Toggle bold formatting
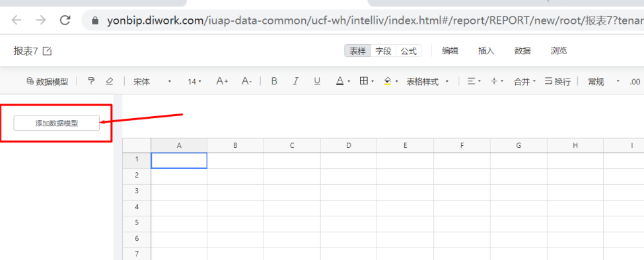This screenshot has width=644, height=260. coord(274,81)
